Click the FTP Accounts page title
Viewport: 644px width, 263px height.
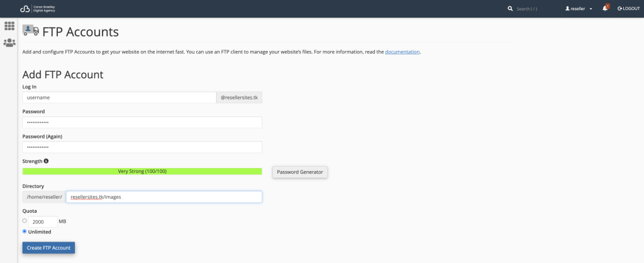[80, 31]
